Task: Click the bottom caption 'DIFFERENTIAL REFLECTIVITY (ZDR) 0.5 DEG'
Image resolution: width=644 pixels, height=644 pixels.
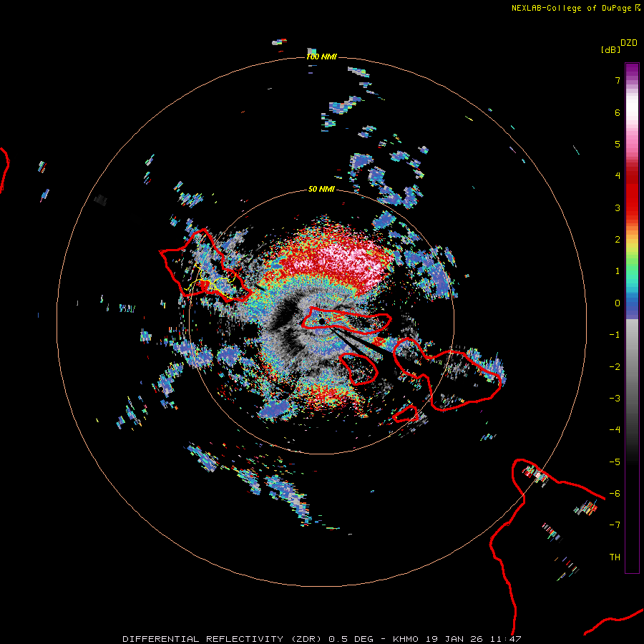Action: (248, 639)
